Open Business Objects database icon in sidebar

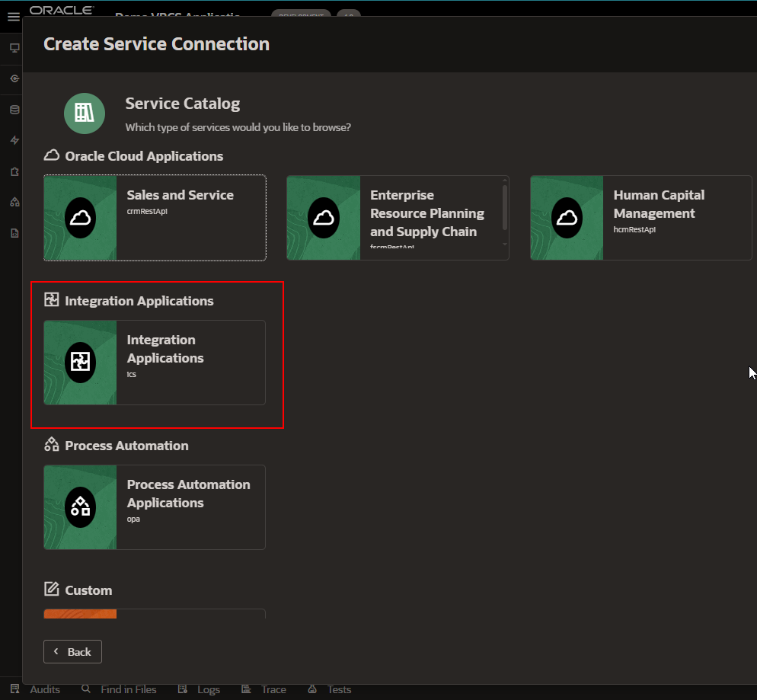[14, 110]
